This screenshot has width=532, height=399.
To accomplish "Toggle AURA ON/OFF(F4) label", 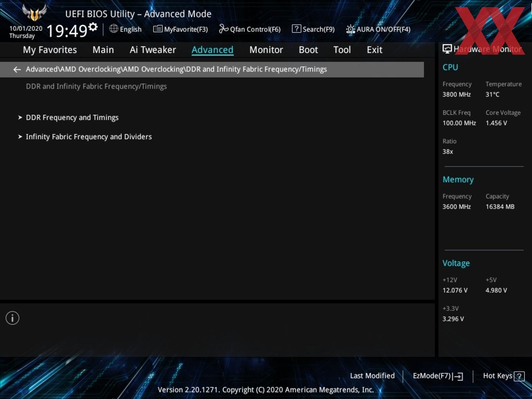I will coord(383,29).
